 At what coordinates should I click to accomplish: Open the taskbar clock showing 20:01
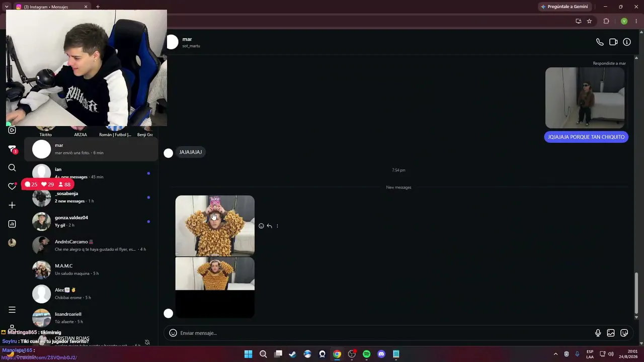tap(627, 354)
